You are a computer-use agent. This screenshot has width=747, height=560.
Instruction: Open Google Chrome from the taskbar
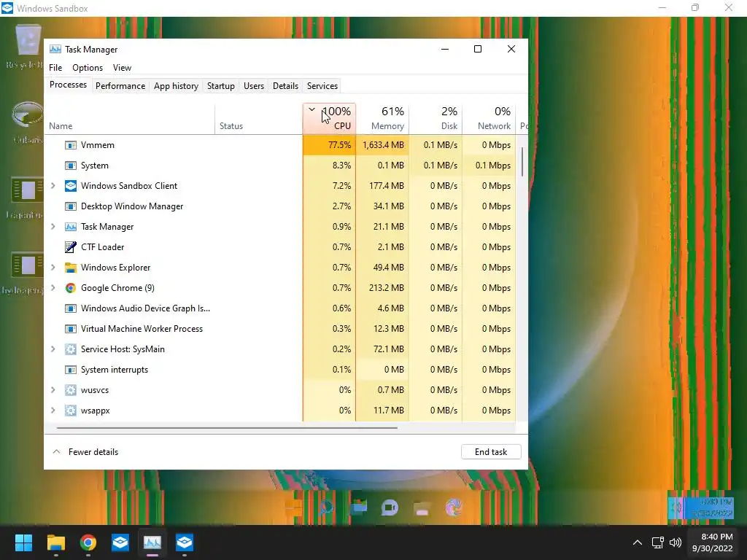88,542
